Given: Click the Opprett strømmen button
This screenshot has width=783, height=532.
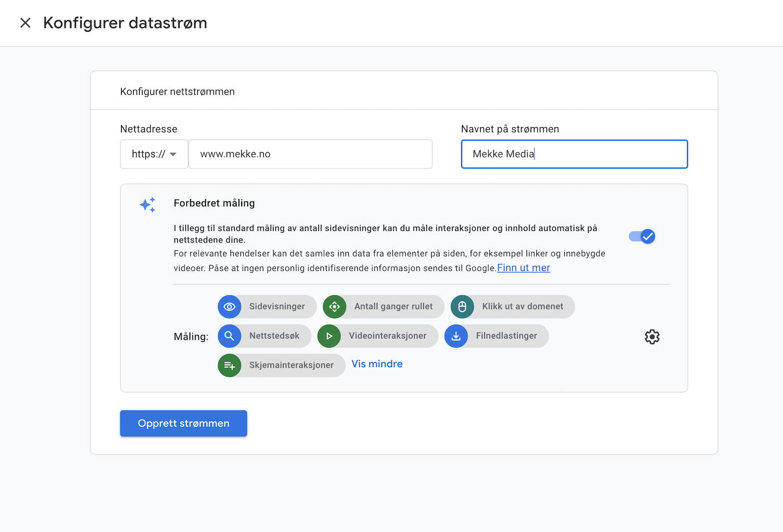Looking at the screenshot, I should point(184,423).
